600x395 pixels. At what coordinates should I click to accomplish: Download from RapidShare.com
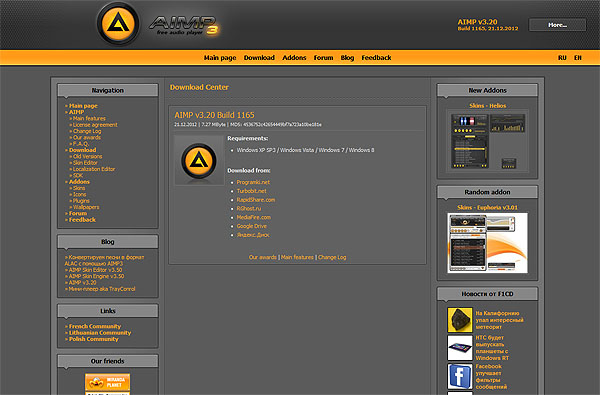[x=256, y=200]
